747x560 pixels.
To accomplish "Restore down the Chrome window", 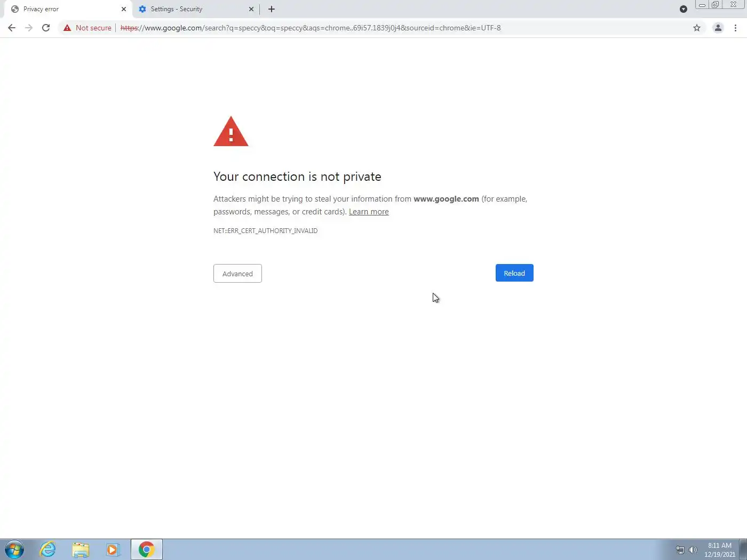I will click(716, 5).
